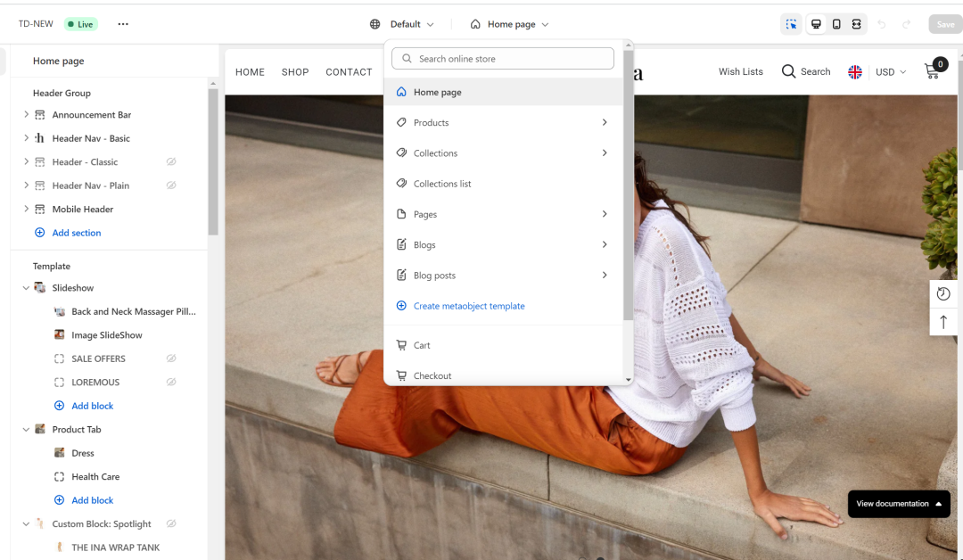Click the fullscreen preview icon
Screen dimensions: 963x560
click(x=856, y=24)
